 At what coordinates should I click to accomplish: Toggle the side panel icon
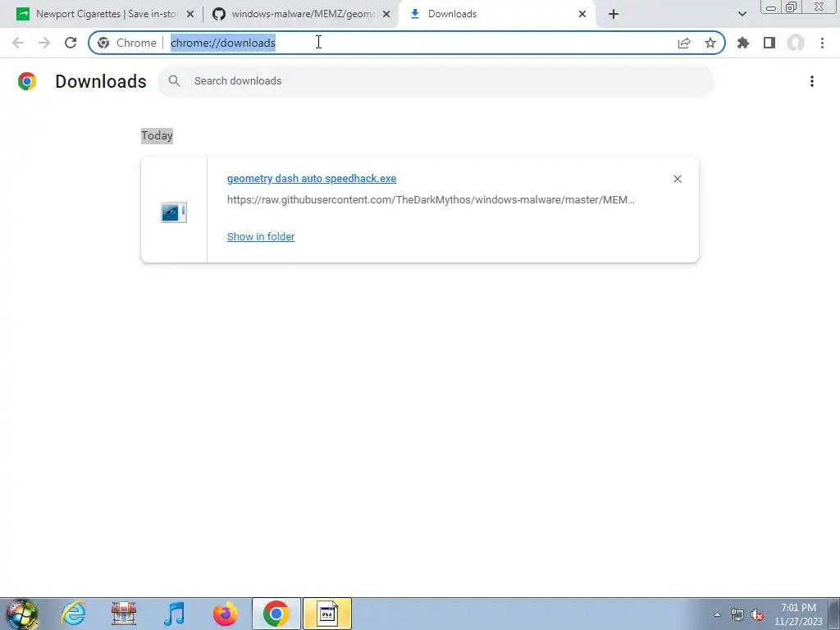click(x=769, y=43)
